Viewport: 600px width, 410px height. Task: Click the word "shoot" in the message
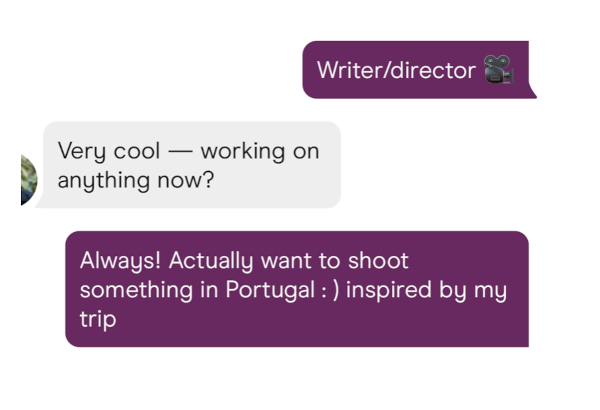(x=376, y=261)
